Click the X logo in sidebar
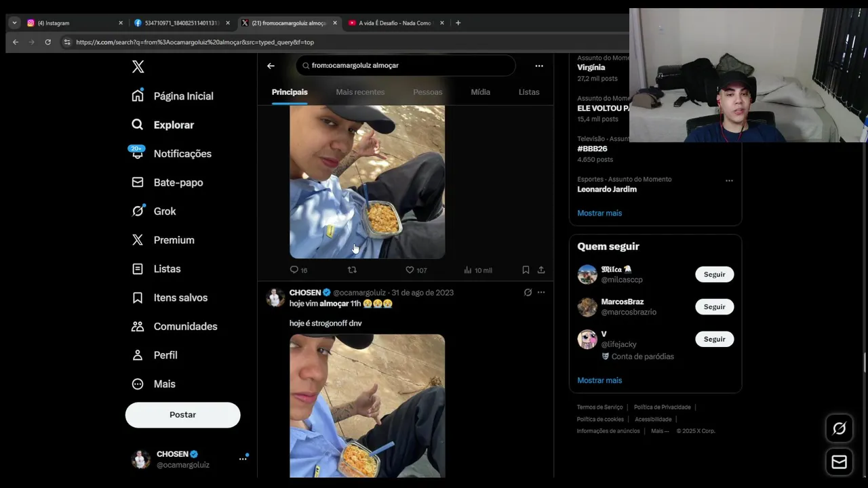Image resolution: width=868 pixels, height=488 pixels. [138, 66]
